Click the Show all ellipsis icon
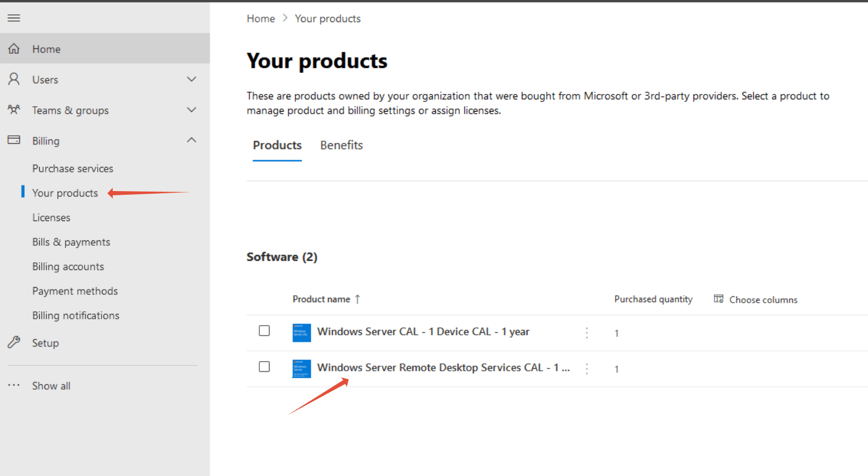Image resolution: width=868 pixels, height=476 pixels. [14, 385]
